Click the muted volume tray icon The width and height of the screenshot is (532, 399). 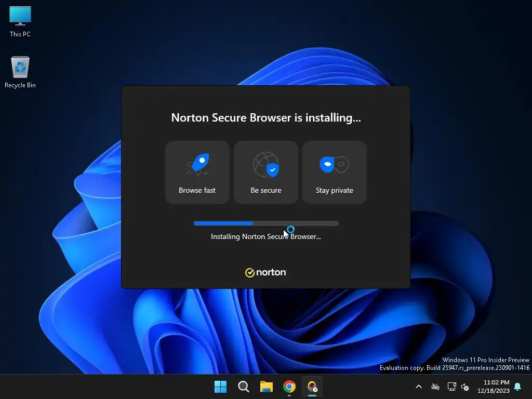tap(465, 387)
